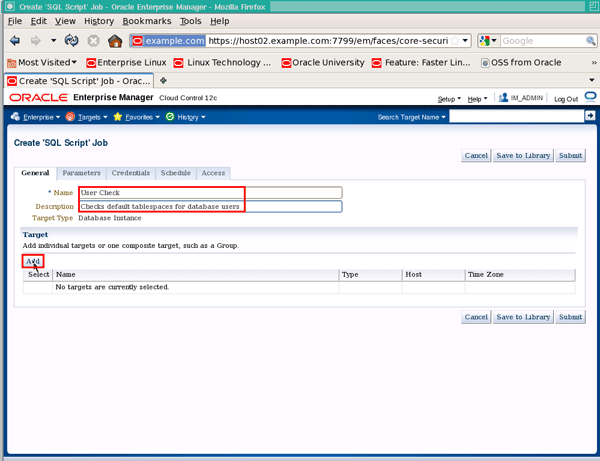Image resolution: width=600 pixels, height=461 pixels.
Task: Switch to the Parameters tab
Action: (x=82, y=173)
